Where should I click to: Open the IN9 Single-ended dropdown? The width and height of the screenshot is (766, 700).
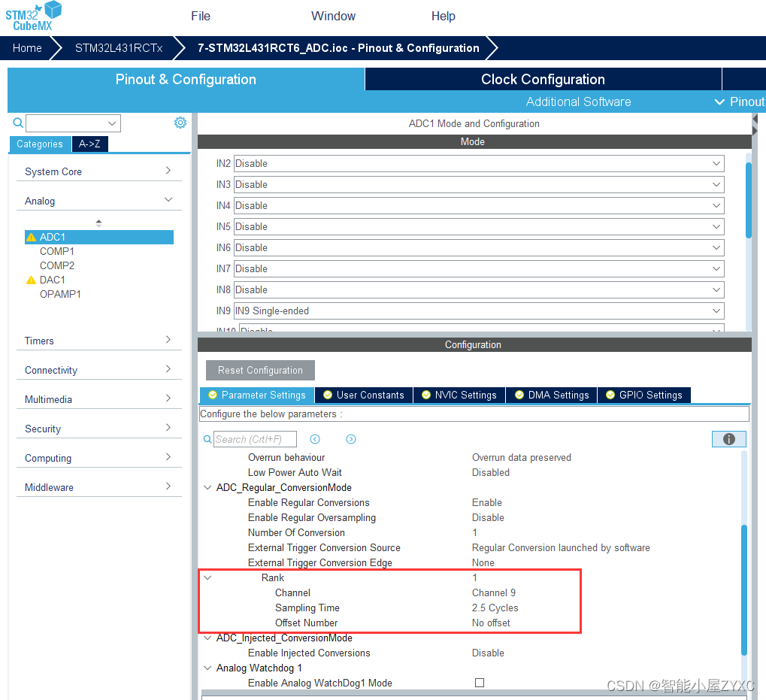[x=479, y=311]
